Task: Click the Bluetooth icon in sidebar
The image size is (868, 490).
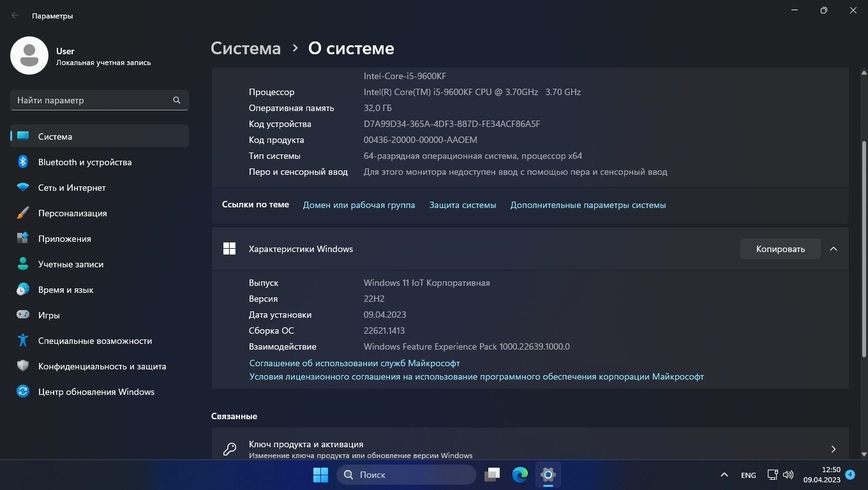Action: pyautogui.click(x=23, y=162)
